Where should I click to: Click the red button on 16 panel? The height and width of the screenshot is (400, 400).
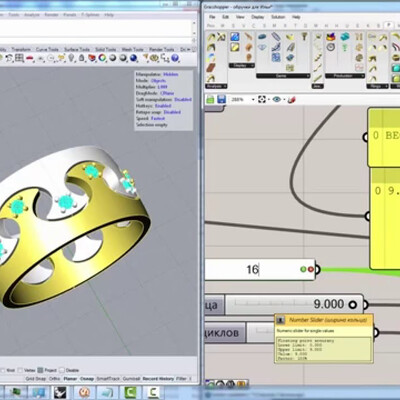311,269
